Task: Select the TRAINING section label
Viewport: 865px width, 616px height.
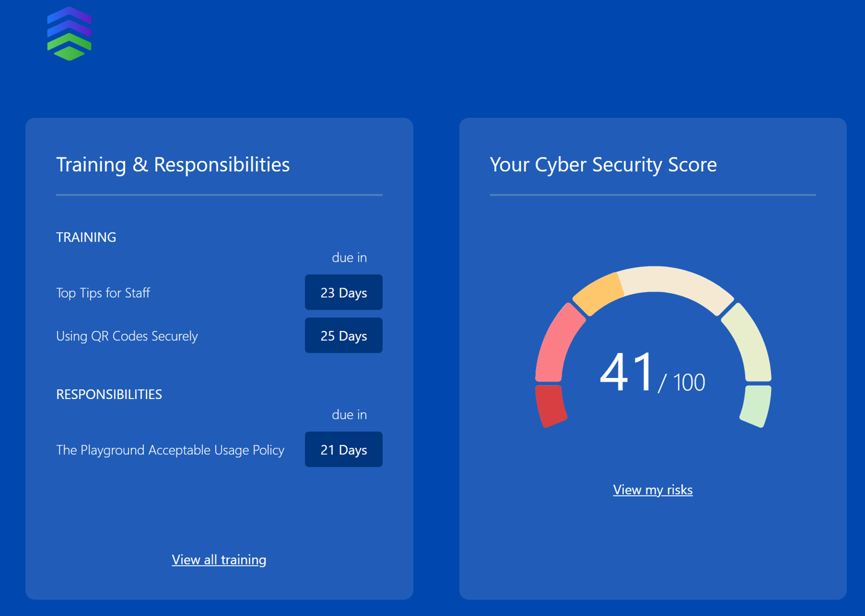Action: pyautogui.click(x=86, y=237)
